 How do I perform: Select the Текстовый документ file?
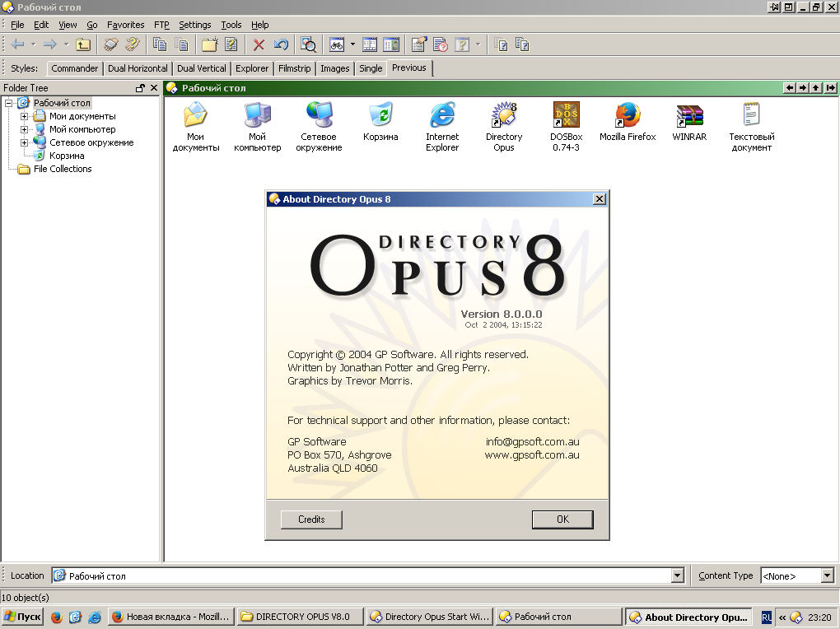[752, 127]
